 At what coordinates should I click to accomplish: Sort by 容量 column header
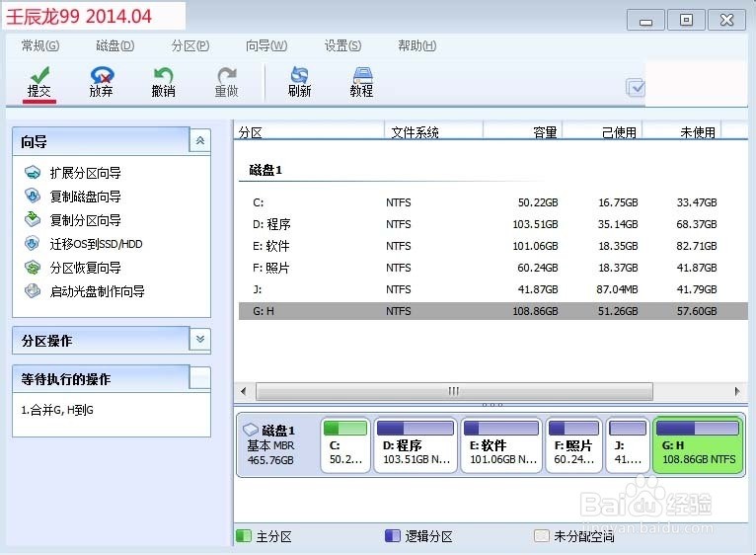click(523, 131)
